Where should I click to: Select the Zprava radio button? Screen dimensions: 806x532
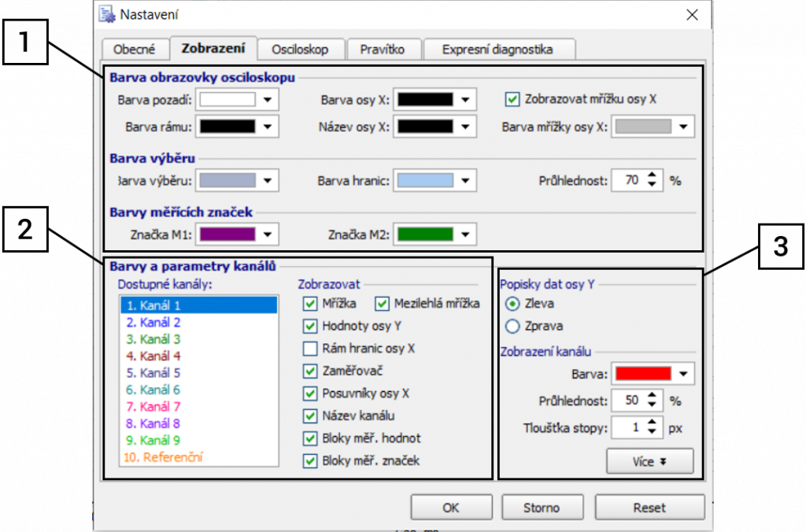512,326
